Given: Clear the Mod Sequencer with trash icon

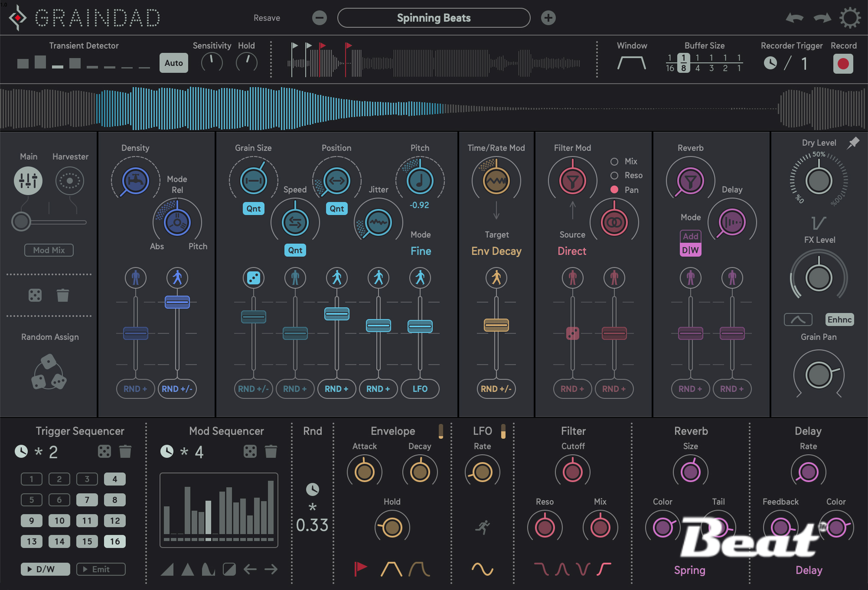Looking at the screenshot, I should click(x=271, y=452).
